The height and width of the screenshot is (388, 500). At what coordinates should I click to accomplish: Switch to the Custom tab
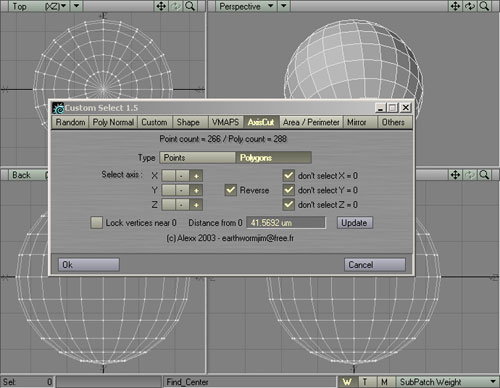[x=154, y=122]
